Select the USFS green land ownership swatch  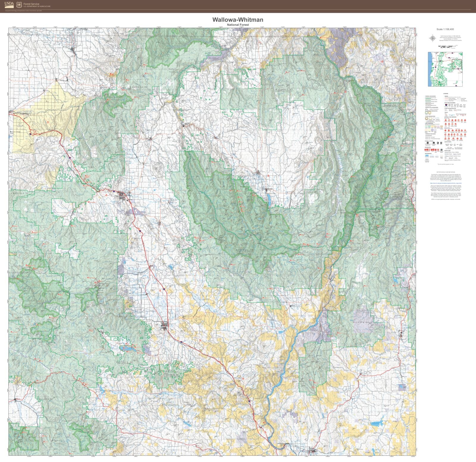pos(426,126)
